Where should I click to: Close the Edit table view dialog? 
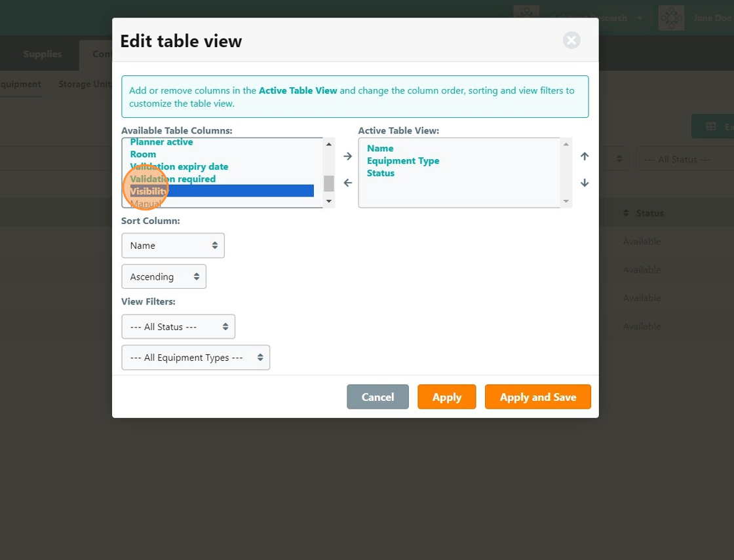571,40
